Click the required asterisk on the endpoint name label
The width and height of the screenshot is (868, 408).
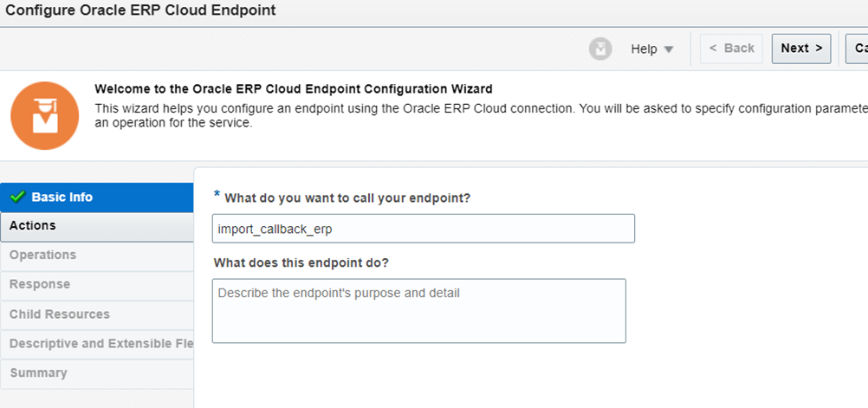point(217,195)
